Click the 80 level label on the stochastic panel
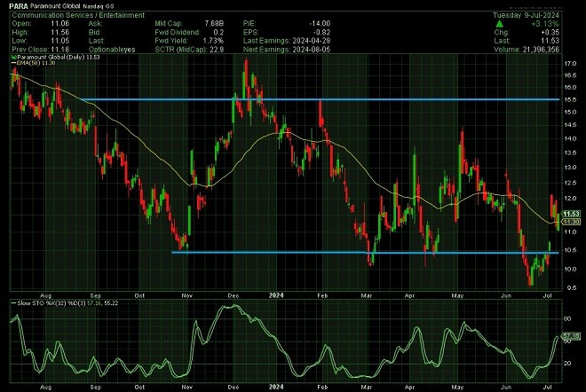Viewport: 586px width, 392px height. (567, 318)
